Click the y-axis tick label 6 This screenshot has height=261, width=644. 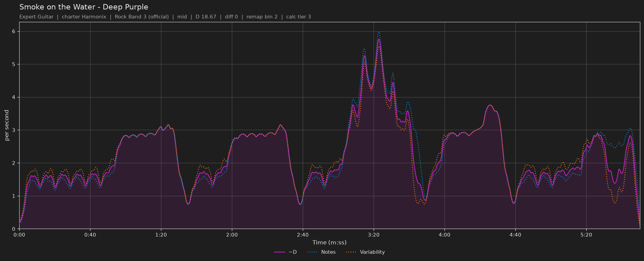click(14, 32)
